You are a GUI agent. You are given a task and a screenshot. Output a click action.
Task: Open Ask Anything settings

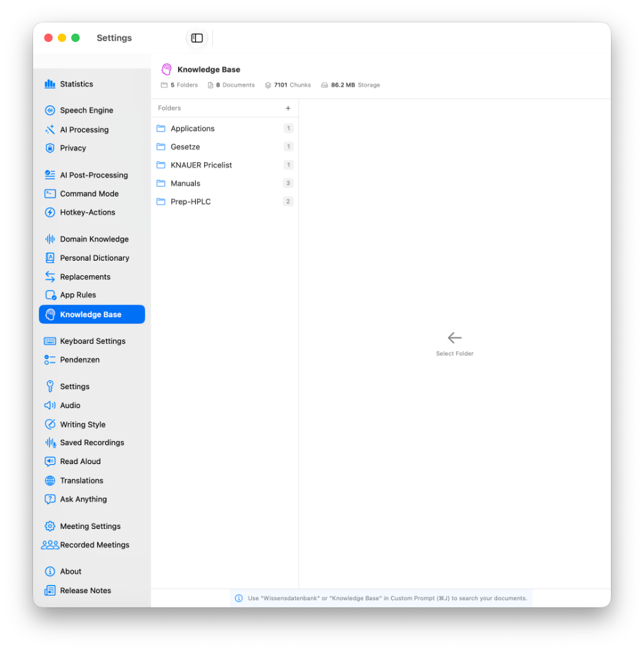(x=92, y=500)
